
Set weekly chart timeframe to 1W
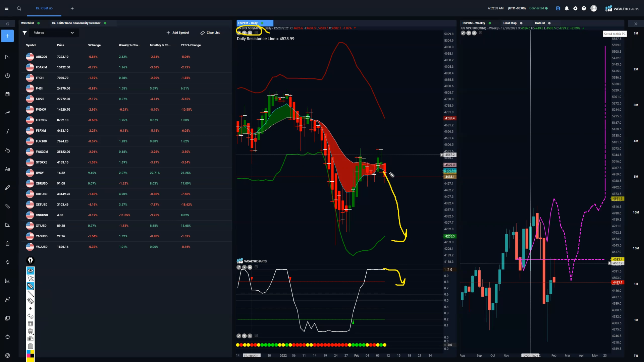636,356
